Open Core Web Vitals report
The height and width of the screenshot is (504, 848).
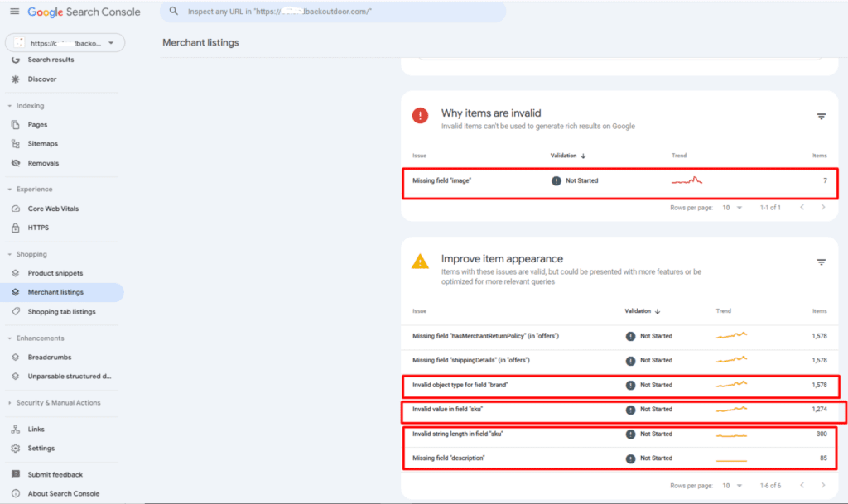(x=53, y=209)
